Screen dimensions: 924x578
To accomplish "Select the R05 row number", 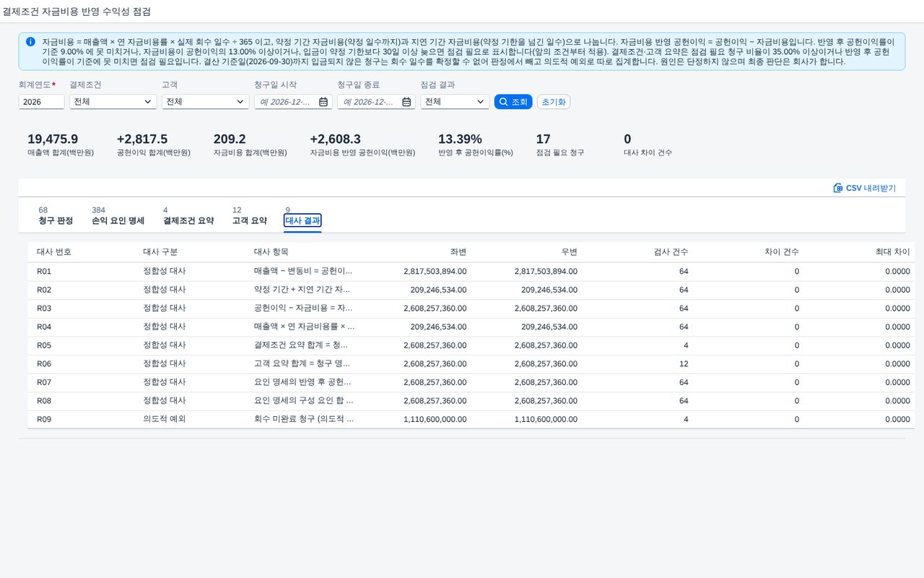I will (x=44, y=345).
